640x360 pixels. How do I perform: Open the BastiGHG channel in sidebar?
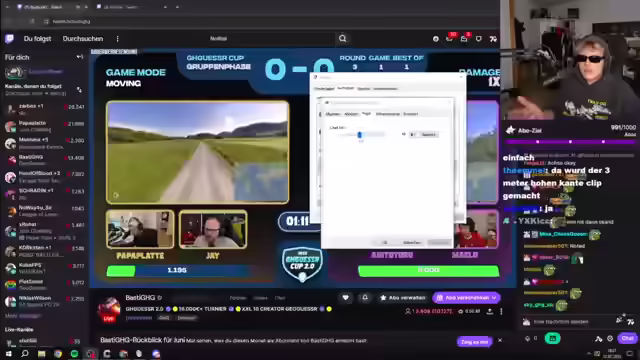44,160
